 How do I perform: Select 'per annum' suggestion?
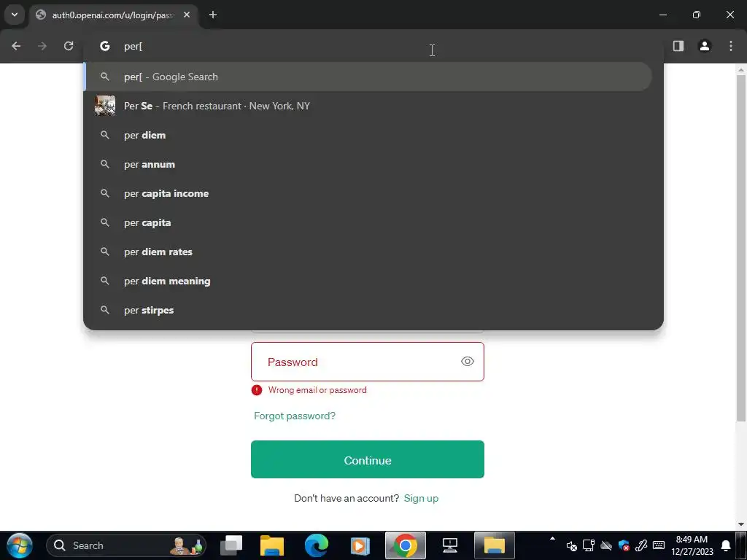(368, 164)
